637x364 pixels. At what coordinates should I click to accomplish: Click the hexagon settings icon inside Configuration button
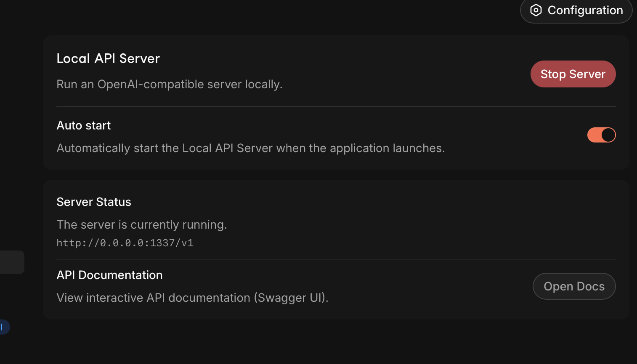536,10
